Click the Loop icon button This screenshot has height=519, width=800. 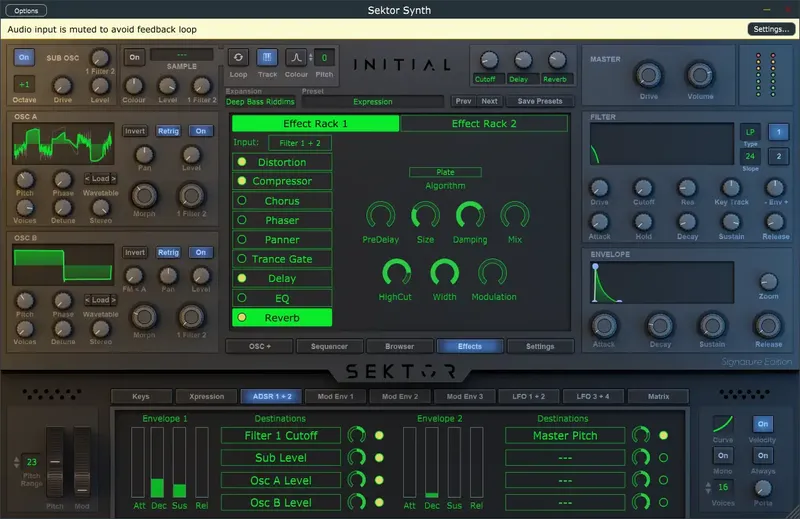(238, 58)
